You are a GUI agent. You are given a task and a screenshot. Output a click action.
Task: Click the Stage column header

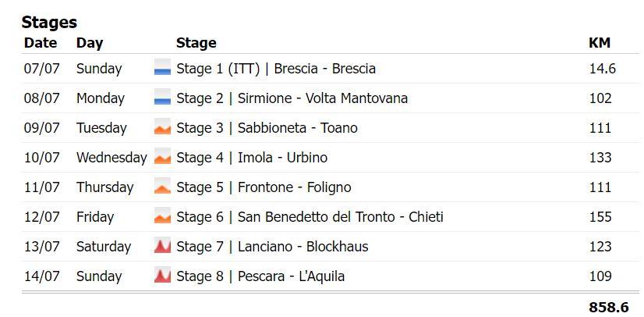coord(196,43)
